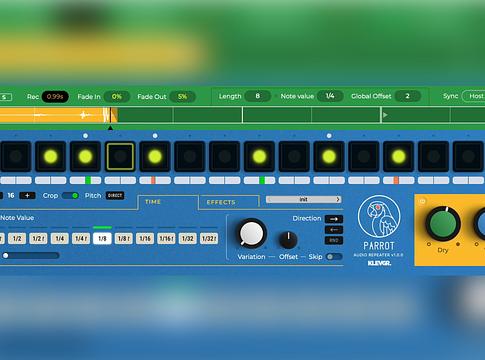Select the 1/32T note value
Image resolution: width=485 pixels, height=360 pixels.
pyautogui.click(x=209, y=238)
